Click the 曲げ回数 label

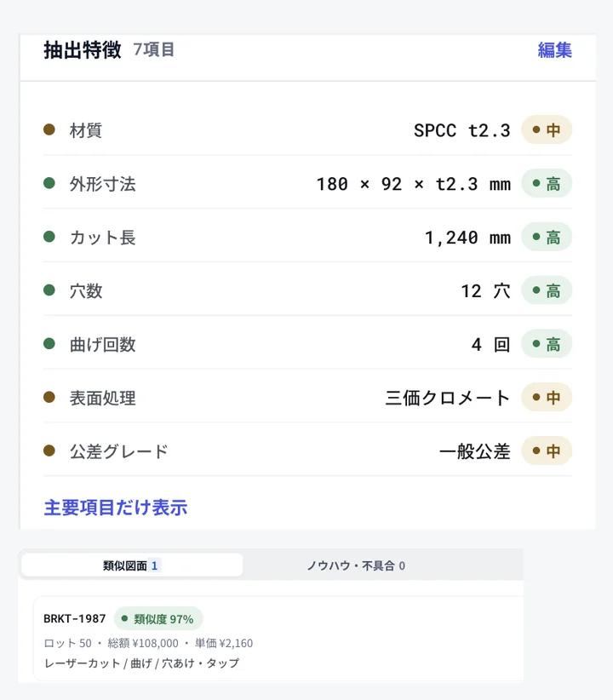102,345
